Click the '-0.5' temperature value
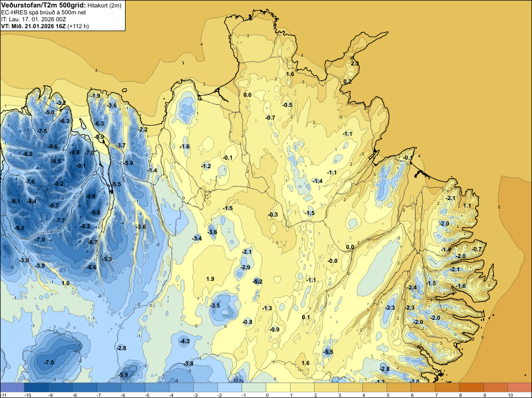Viewport: 532px width, 398px height. pyautogui.click(x=287, y=105)
